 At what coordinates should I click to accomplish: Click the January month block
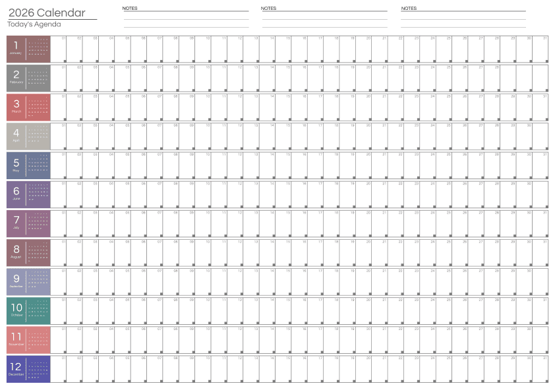coord(16,48)
